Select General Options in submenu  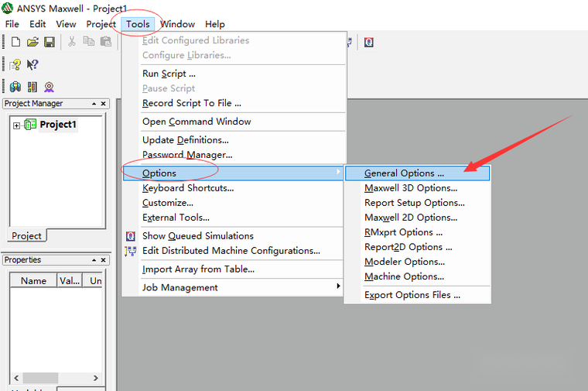click(x=417, y=173)
